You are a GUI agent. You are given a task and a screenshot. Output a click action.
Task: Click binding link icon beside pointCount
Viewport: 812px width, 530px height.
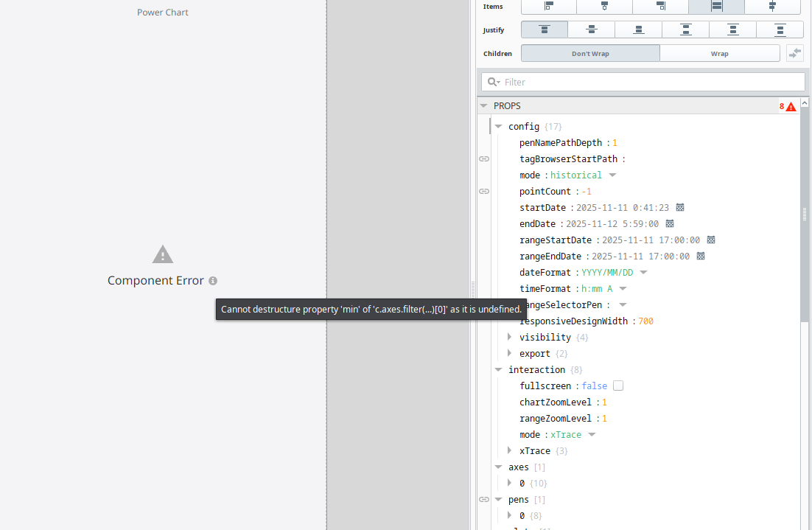click(x=484, y=191)
